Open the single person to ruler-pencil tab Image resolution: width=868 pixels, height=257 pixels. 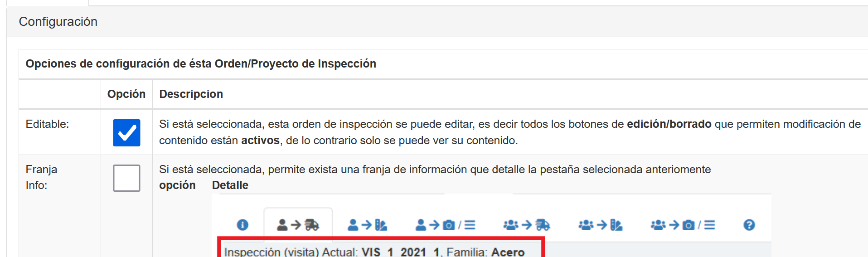click(367, 225)
